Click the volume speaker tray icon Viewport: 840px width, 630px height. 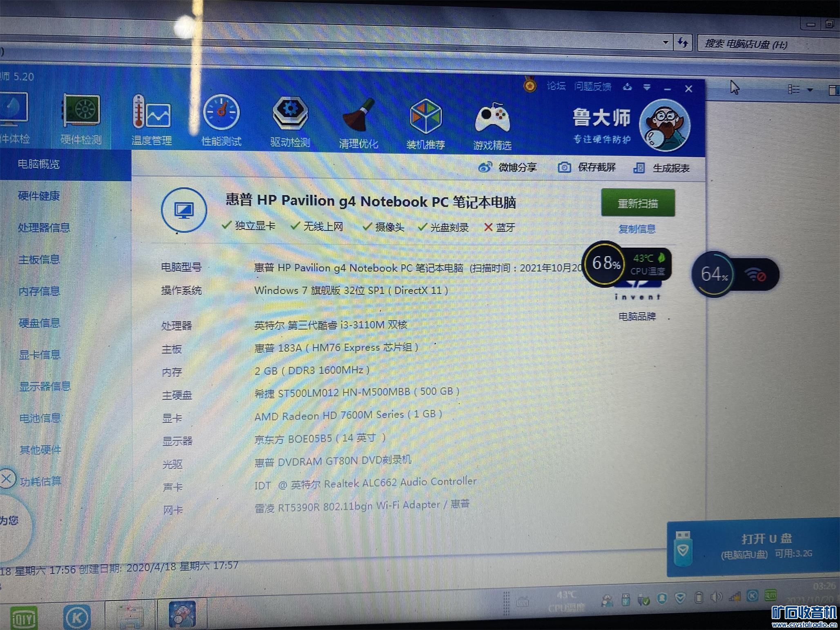coord(716,597)
